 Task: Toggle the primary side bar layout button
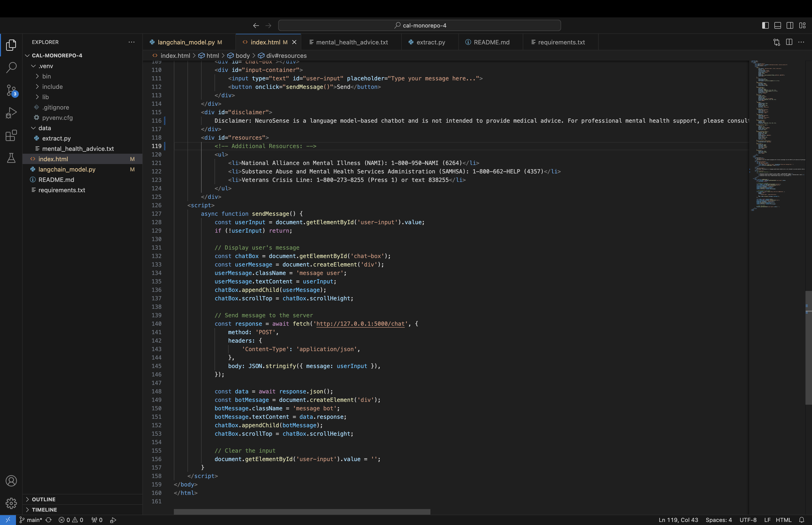[x=765, y=25]
